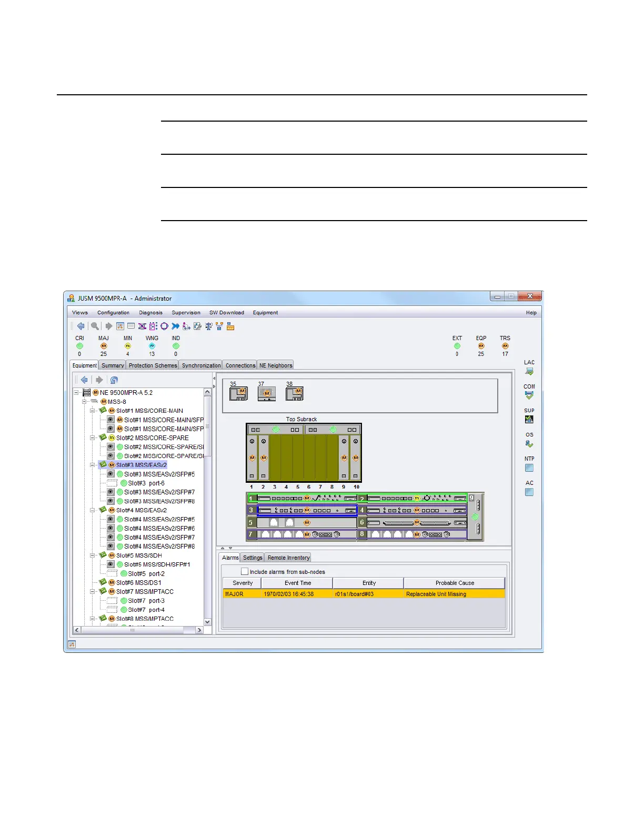Click the CRI critical alarm indicator
The image size is (644, 834).
(79, 346)
